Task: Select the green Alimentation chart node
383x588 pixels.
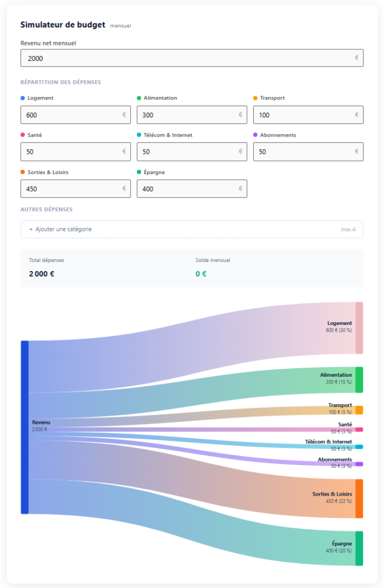Action: click(x=359, y=380)
